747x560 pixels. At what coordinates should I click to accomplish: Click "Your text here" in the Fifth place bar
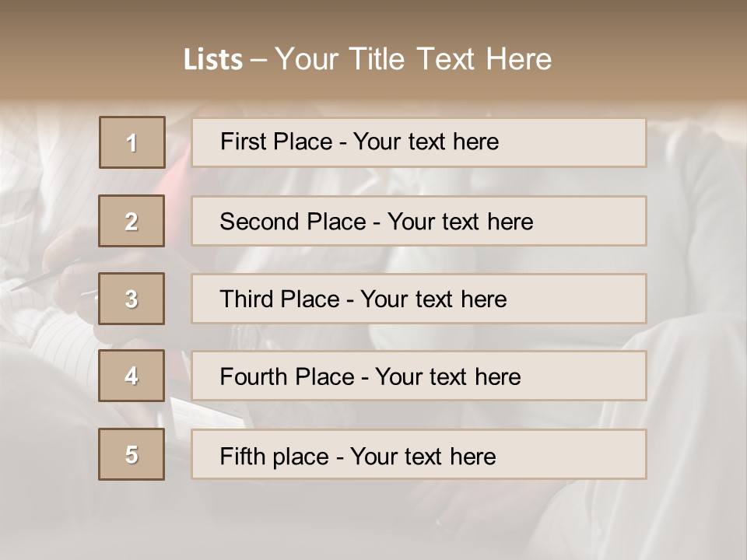(423, 456)
